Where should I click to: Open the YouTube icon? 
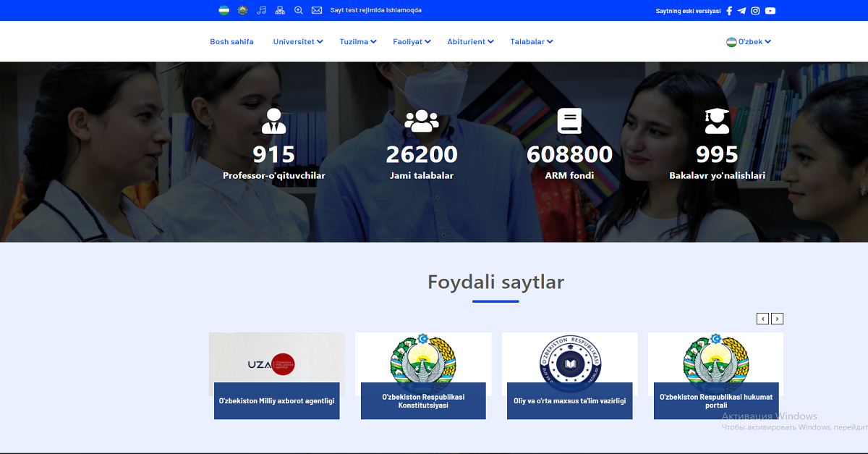click(769, 11)
